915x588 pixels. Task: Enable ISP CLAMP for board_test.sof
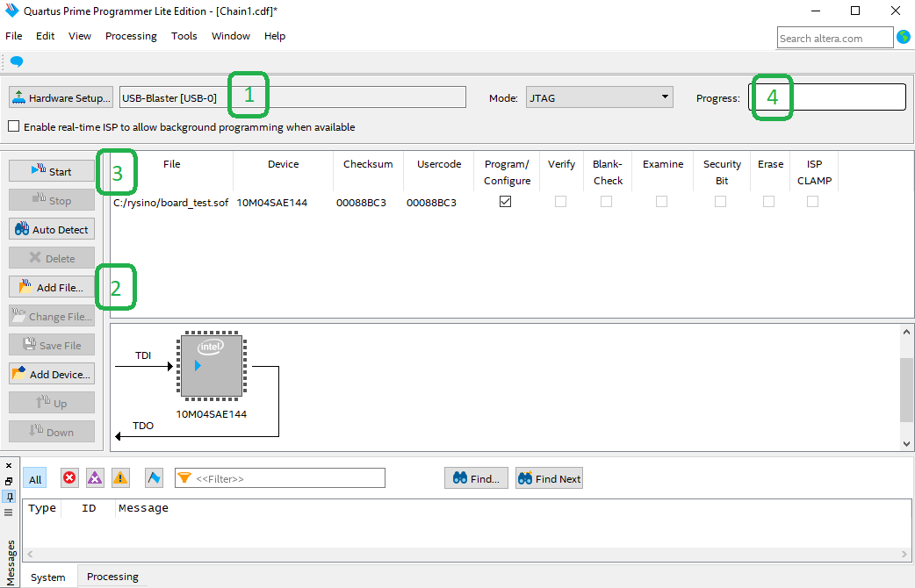click(x=812, y=201)
